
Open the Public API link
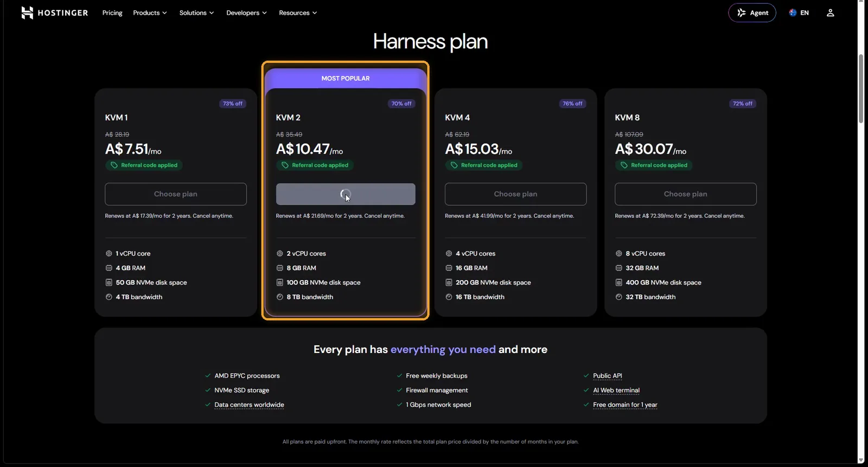click(x=608, y=376)
